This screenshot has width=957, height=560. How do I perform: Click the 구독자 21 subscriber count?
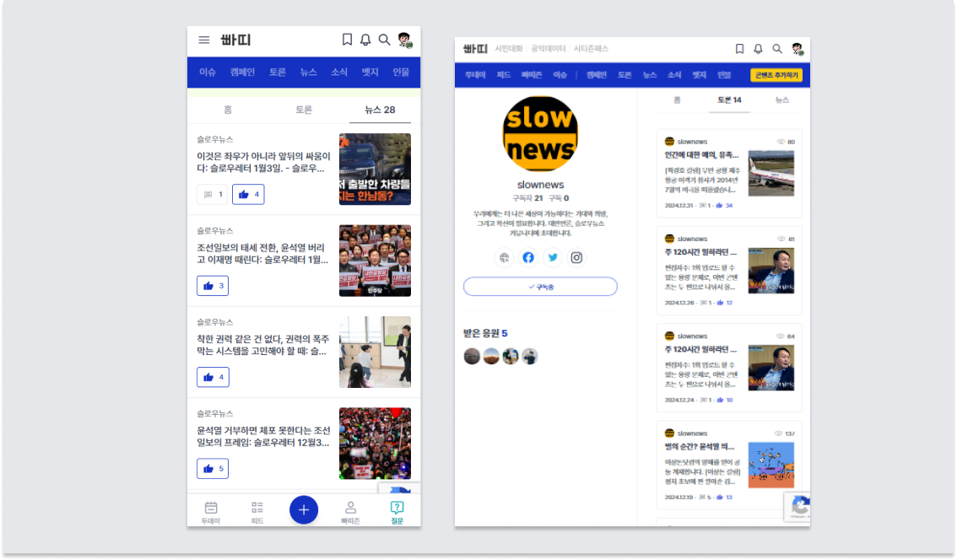[x=527, y=198]
